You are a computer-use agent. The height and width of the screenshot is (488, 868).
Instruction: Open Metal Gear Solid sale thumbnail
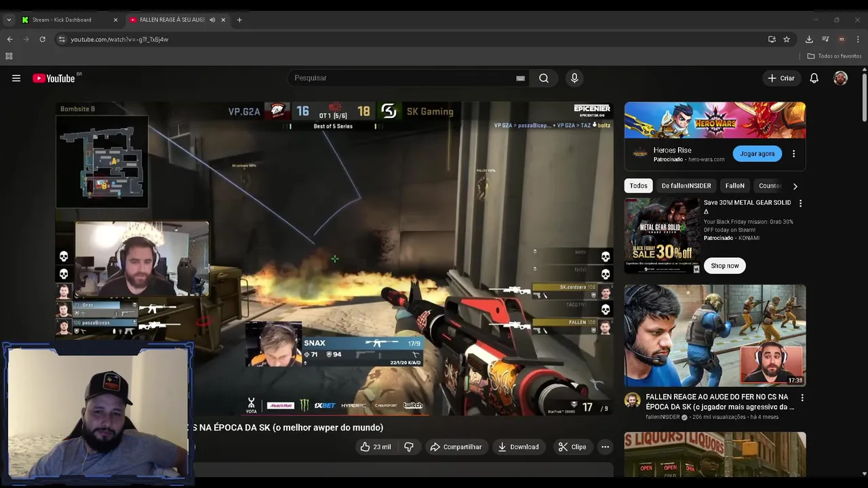coord(662,236)
